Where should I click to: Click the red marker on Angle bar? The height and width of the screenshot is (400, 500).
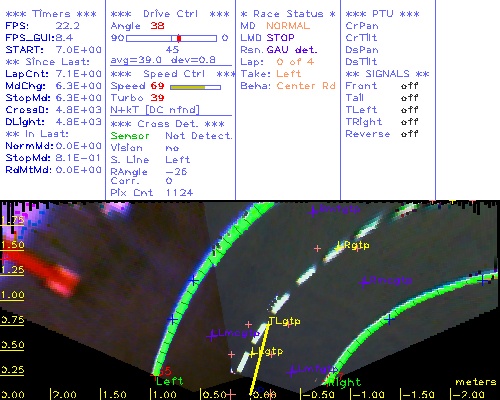[179, 38]
